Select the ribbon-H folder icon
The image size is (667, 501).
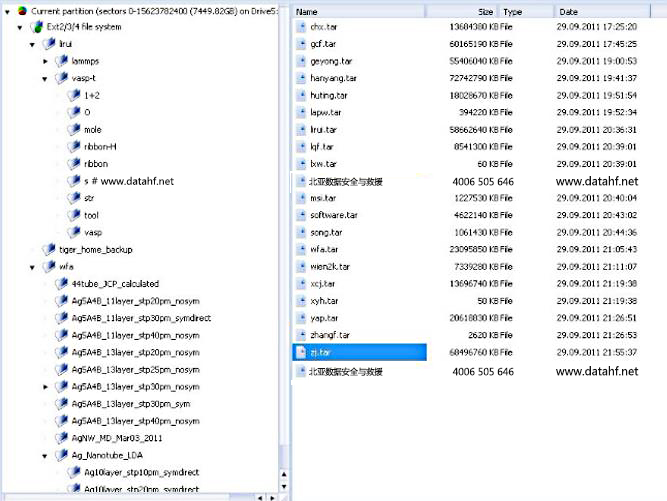(x=74, y=146)
